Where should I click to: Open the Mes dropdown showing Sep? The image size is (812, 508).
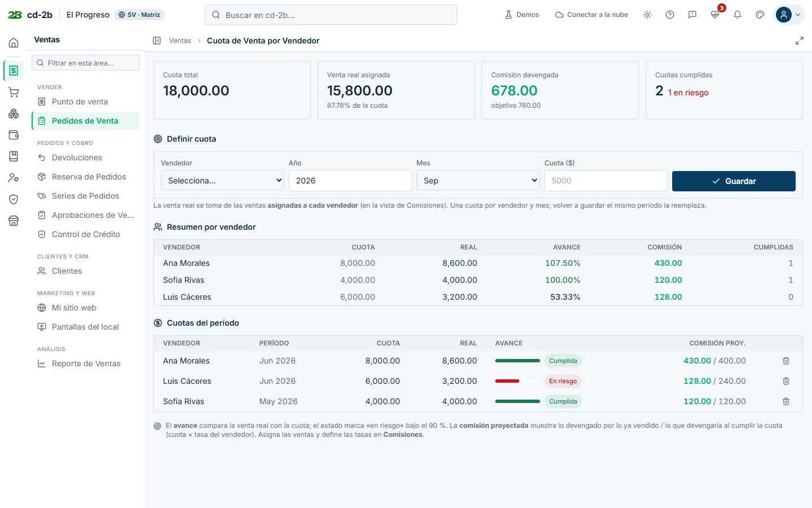(x=478, y=181)
